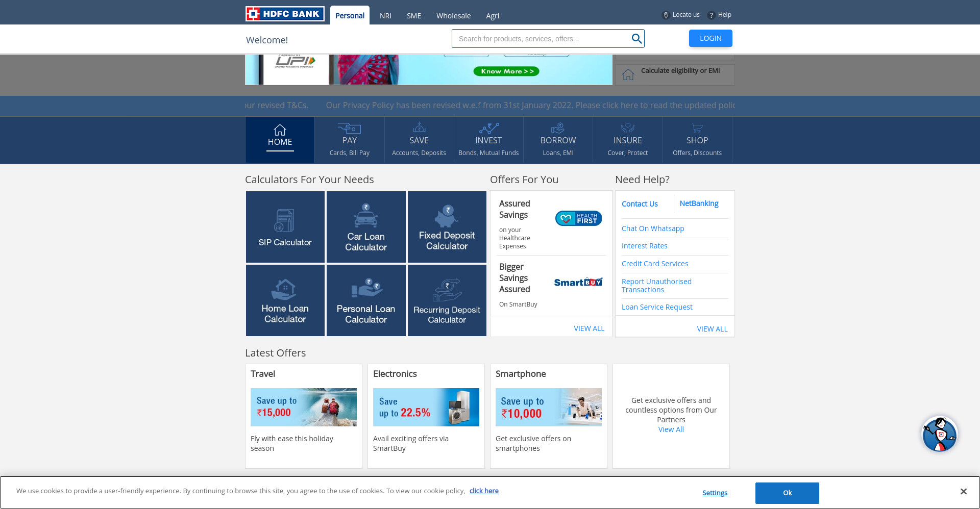Click the INVEST chart icon
The width and height of the screenshot is (980, 509).
488,128
